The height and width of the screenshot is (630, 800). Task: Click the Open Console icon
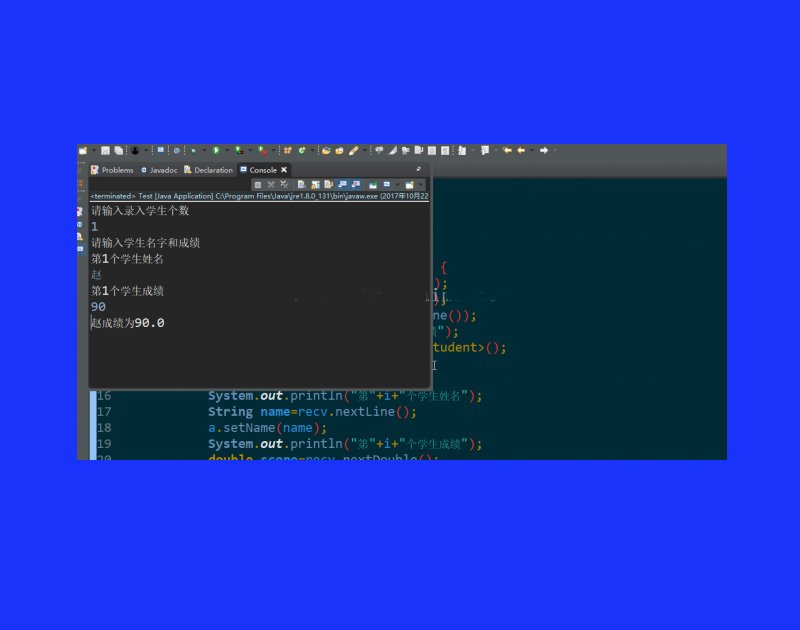[409, 185]
